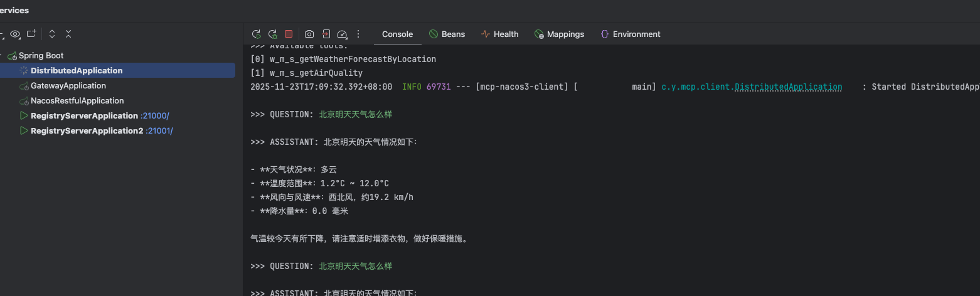Click the add service icon in Services toolbar
The height and width of the screenshot is (296, 980).
pos(31,34)
